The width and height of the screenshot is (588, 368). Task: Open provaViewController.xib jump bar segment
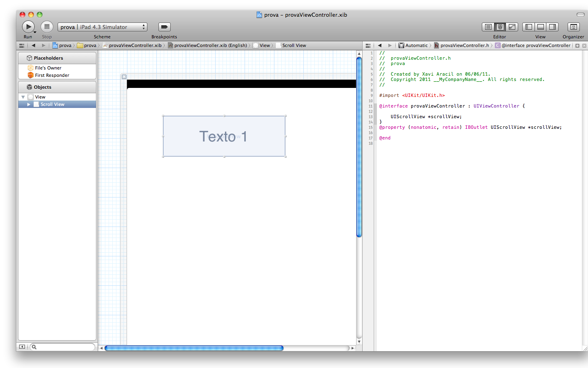pos(132,45)
